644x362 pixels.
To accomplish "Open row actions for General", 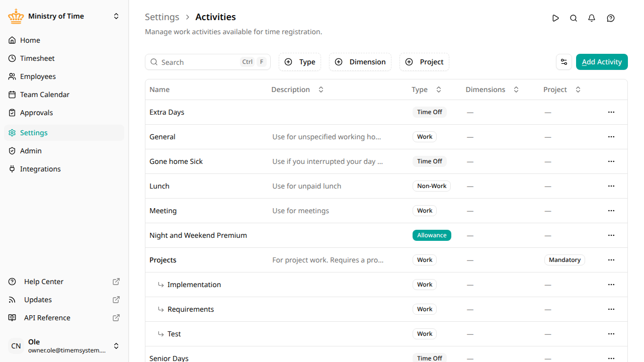I will [611, 137].
